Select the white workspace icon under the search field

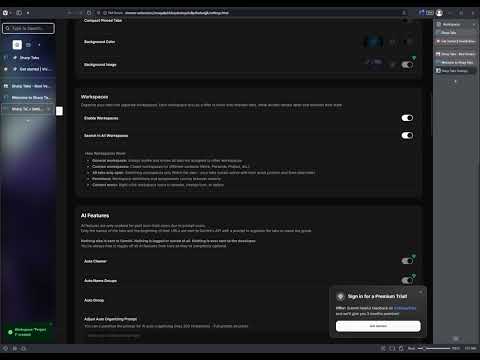coord(17,45)
